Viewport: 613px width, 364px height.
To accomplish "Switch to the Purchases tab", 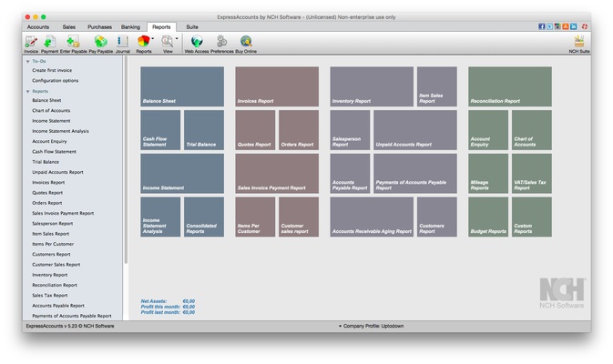I will click(x=100, y=27).
